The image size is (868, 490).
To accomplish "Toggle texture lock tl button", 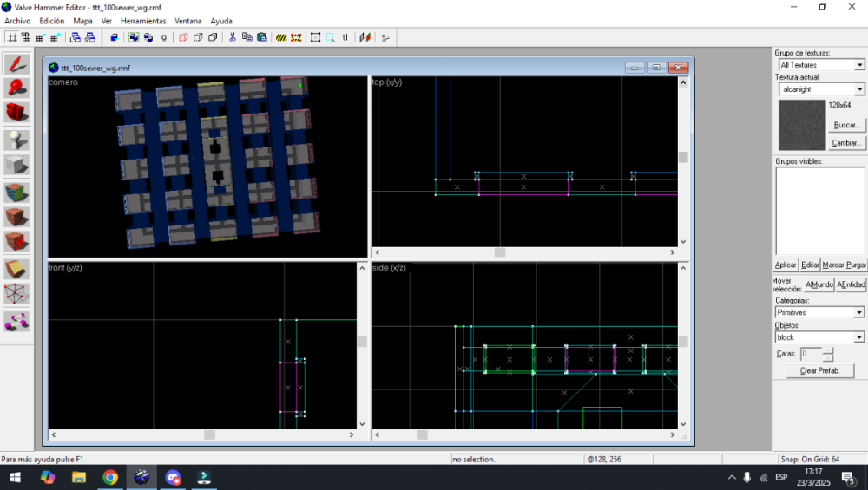I will click(x=345, y=37).
